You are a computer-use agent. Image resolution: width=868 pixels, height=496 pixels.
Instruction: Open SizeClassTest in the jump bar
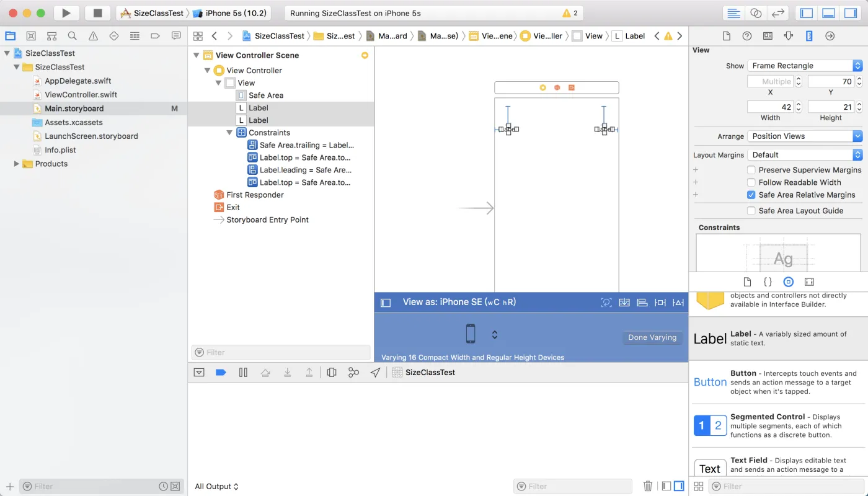(x=273, y=36)
